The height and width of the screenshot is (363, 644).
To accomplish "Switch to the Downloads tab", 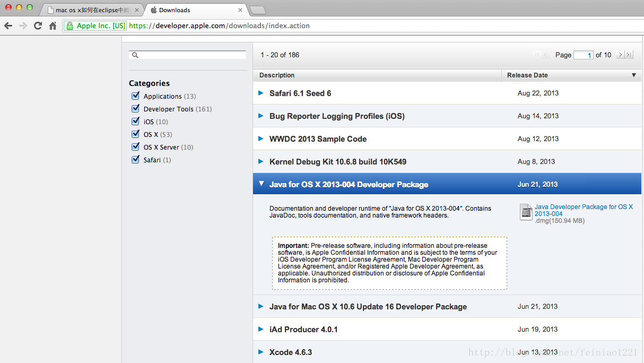I will (x=196, y=10).
